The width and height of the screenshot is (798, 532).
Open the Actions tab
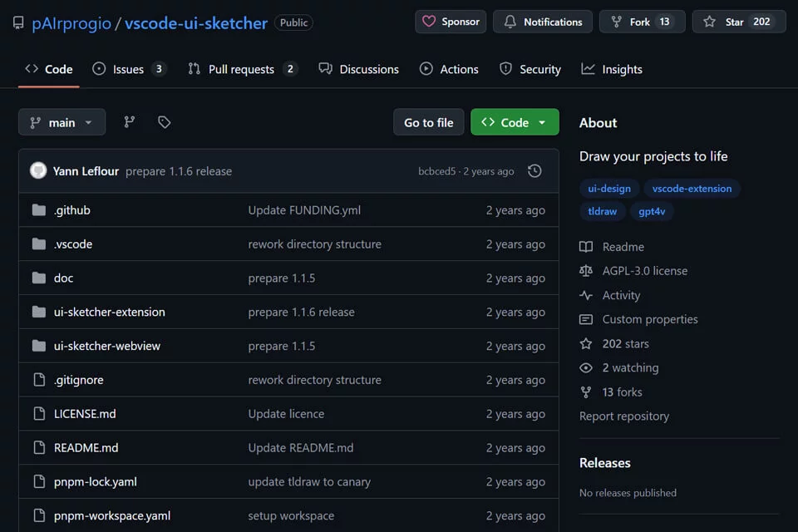(x=449, y=69)
